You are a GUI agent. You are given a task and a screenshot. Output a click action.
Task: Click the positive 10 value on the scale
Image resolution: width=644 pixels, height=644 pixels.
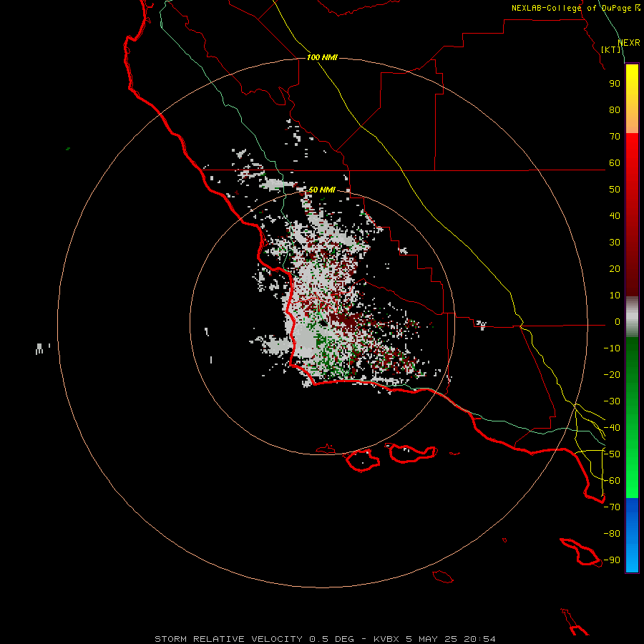coord(615,296)
